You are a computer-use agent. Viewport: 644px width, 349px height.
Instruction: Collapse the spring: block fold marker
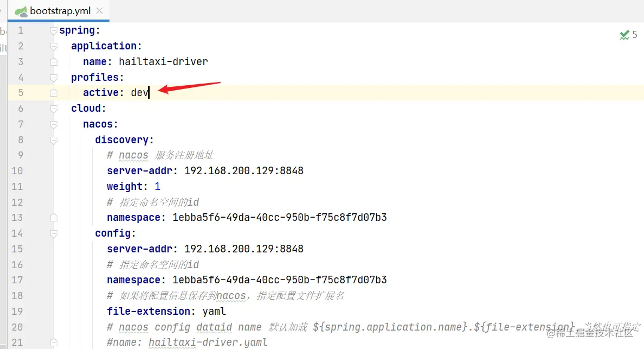[x=53, y=30]
